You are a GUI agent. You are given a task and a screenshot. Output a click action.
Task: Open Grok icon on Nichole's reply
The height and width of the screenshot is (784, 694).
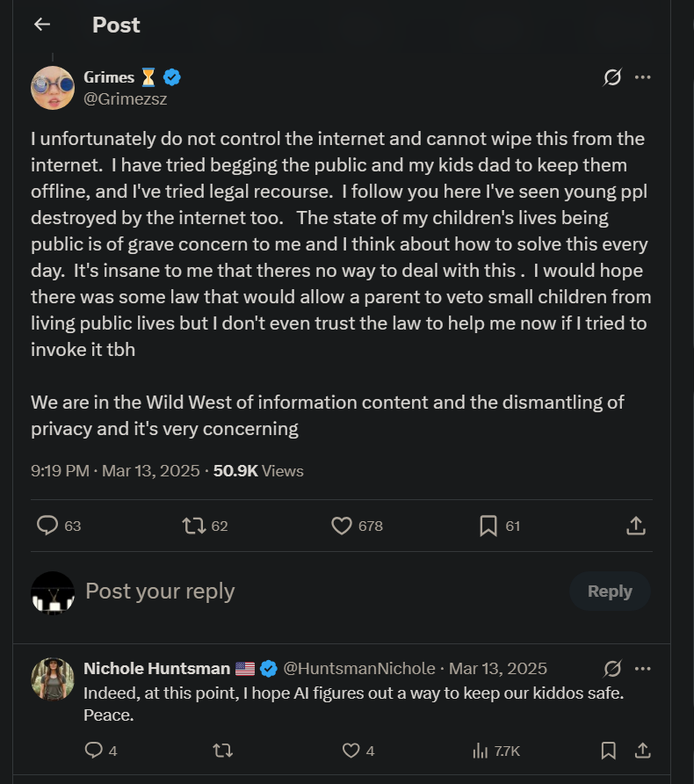pyautogui.click(x=612, y=669)
